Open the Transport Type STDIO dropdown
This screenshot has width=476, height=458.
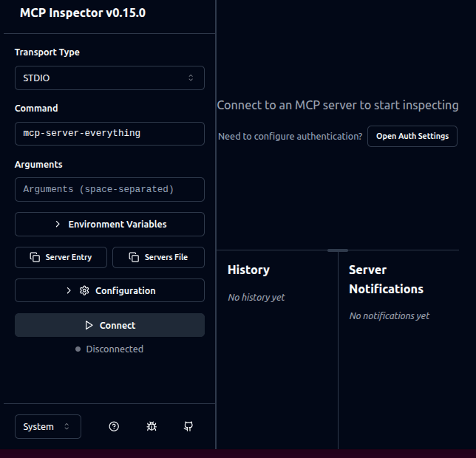[109, 78]
